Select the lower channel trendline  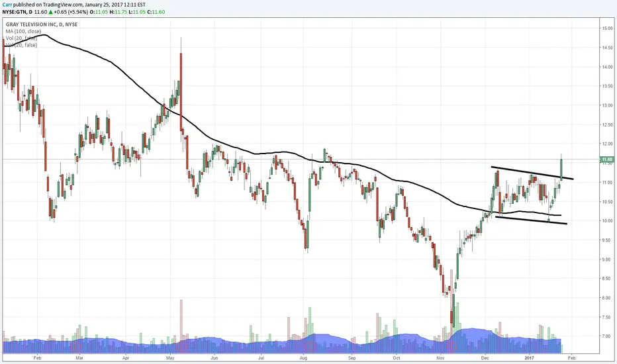tap(531, 220)
